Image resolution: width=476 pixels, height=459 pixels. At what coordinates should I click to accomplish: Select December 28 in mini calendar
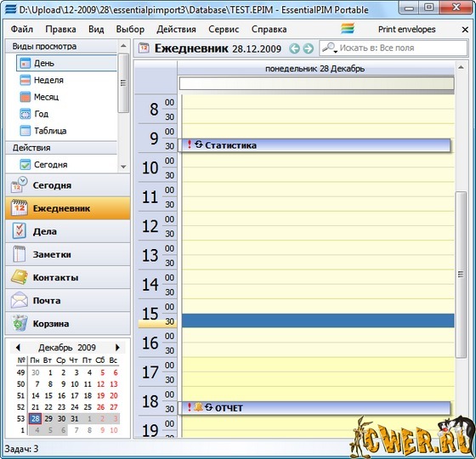[35, 418]
